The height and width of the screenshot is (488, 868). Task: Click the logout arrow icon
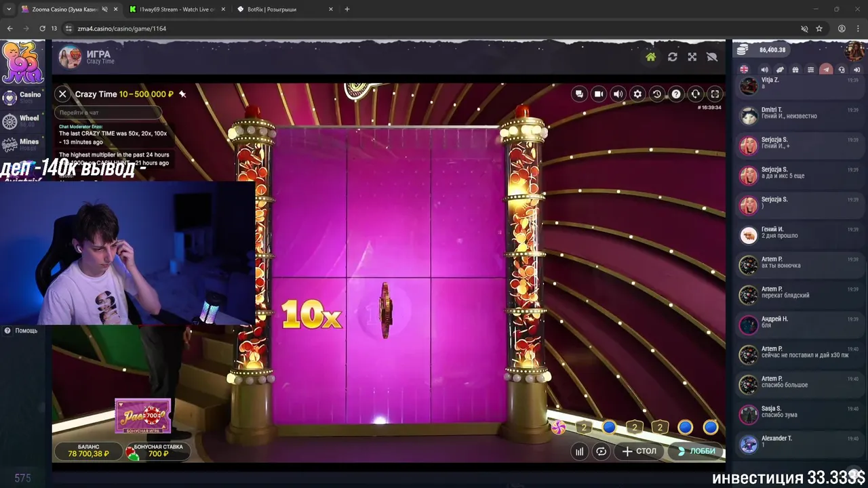tap(856, 70)
